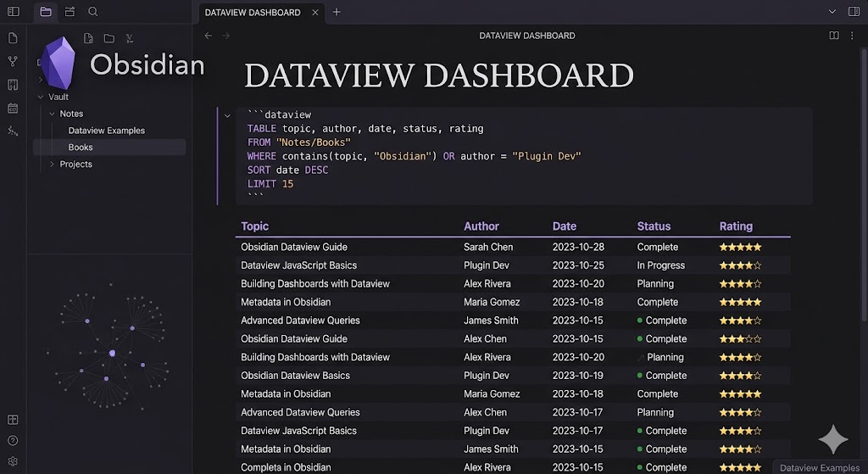Select the Vault folder in explorer
Screen dimensions: 868x474
click(x=58, y=97)
